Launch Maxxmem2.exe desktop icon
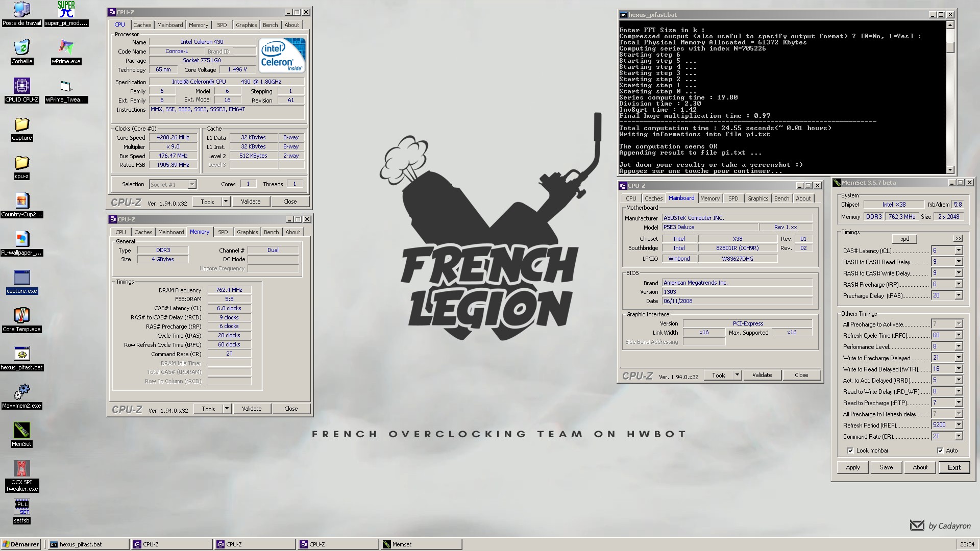980x551 pixels. [21, 396]
